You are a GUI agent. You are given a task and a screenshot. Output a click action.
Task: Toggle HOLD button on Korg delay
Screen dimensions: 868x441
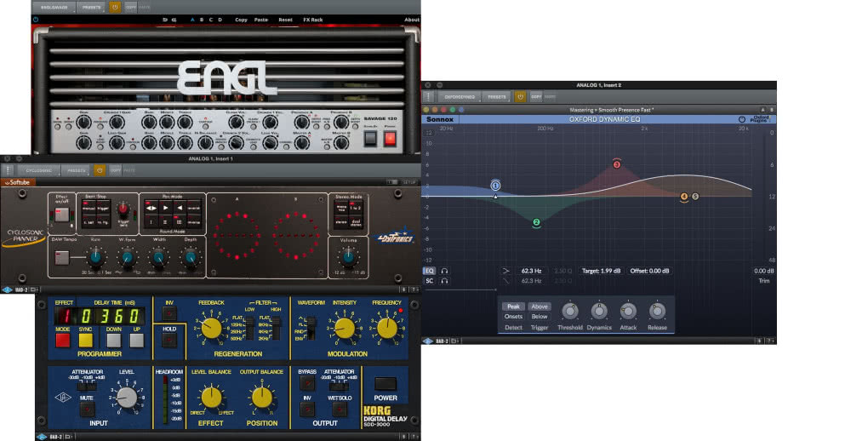pos(169,340)
